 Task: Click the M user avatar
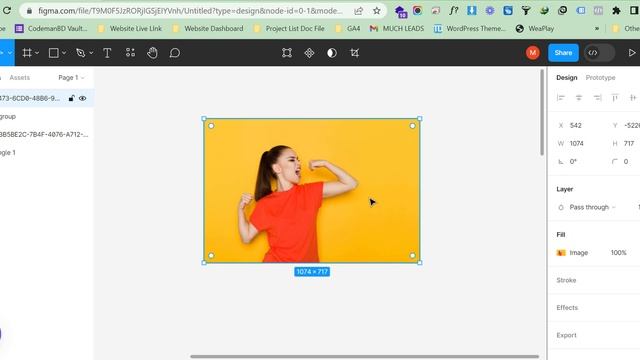coord(533,53)
